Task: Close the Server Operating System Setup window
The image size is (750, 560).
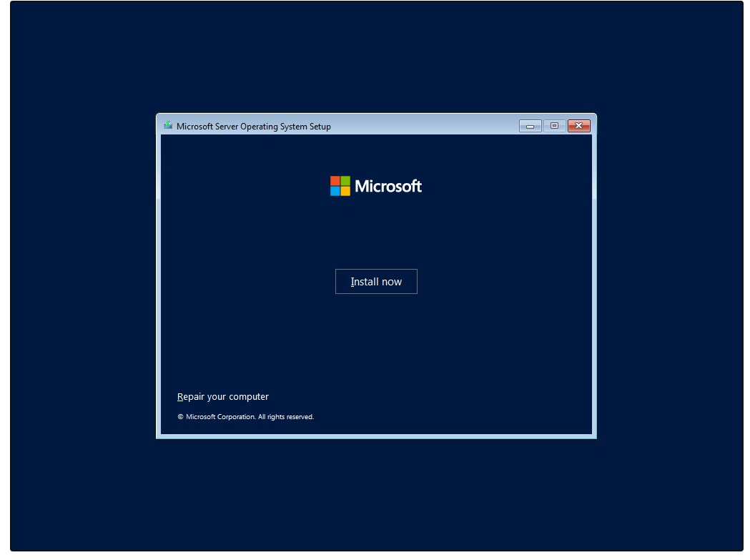Action: pos(578,126)
